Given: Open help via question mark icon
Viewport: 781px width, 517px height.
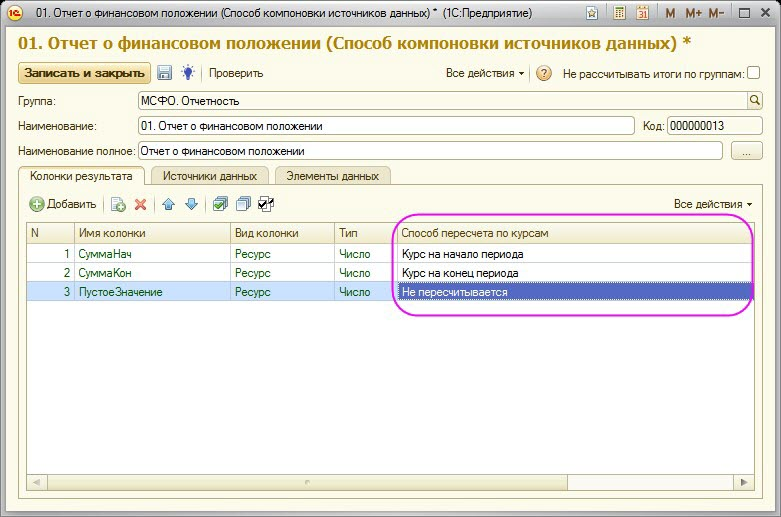Looking at the screenshot, I should [544, 73].
